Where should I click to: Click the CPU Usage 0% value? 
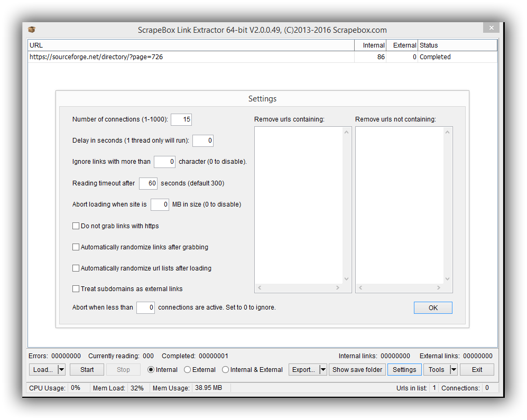click(x=76, y=388)
